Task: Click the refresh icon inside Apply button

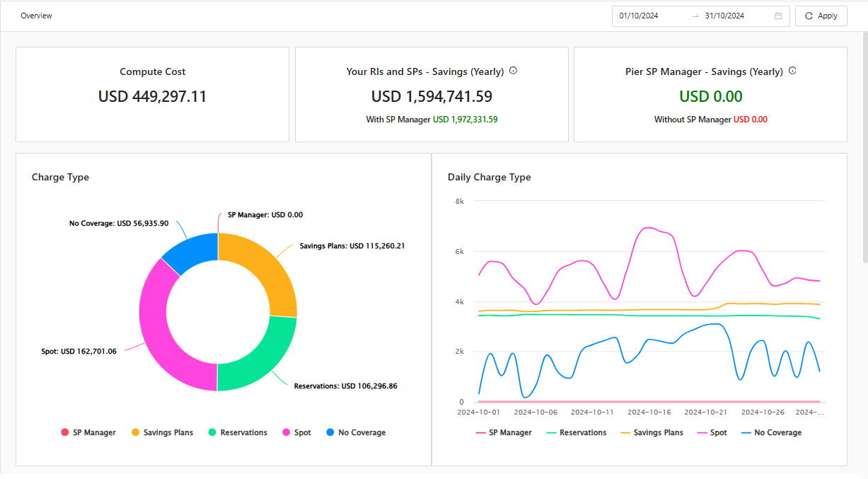Action: pos(809,16)
